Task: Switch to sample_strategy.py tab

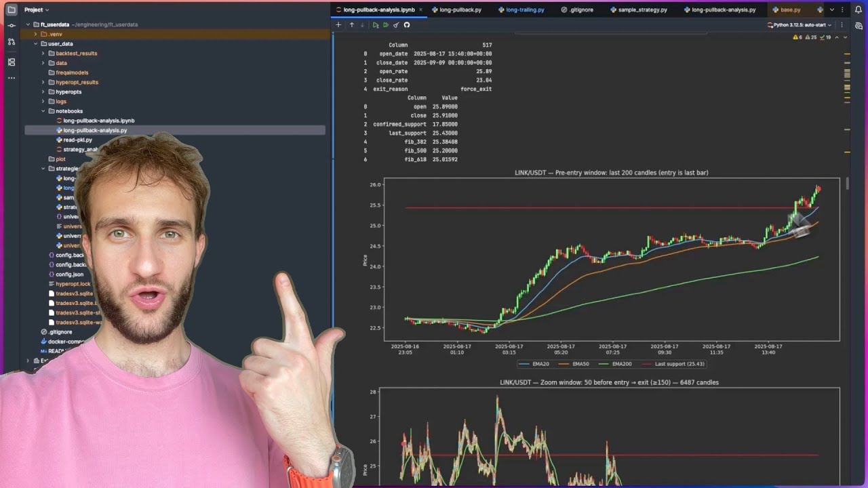Action: [638, 10]
